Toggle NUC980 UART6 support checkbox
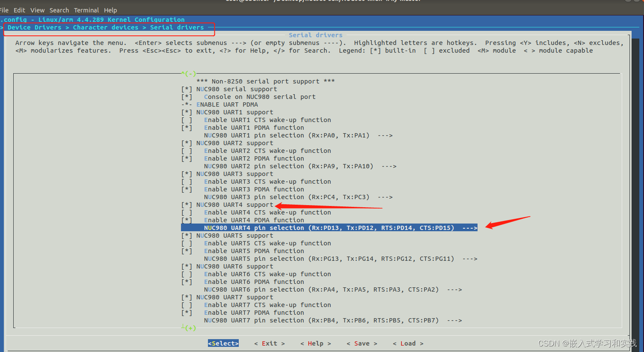 pos(187,266)
